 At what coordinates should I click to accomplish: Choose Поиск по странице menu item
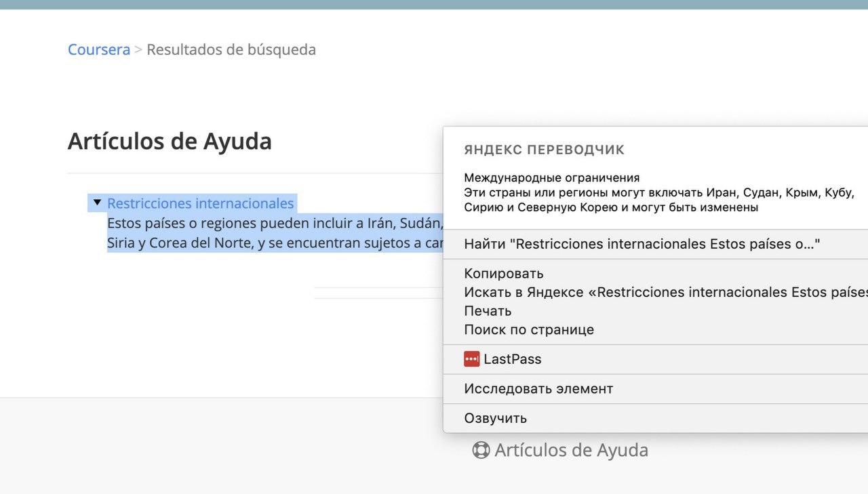pyautogui.click(x=655, y=329)
